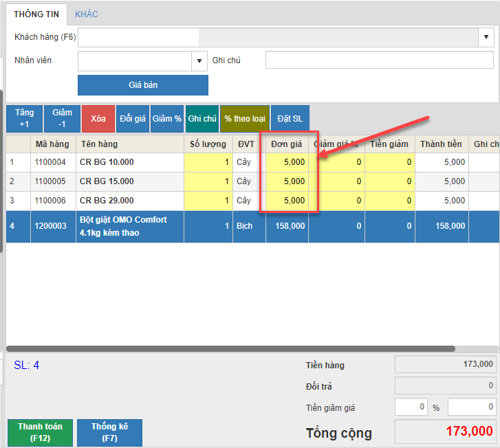Image resolution: width=500 pixels, height=448 pixels.
Task: Click the Giảm -1 button
Action: [x=62, y=118]
